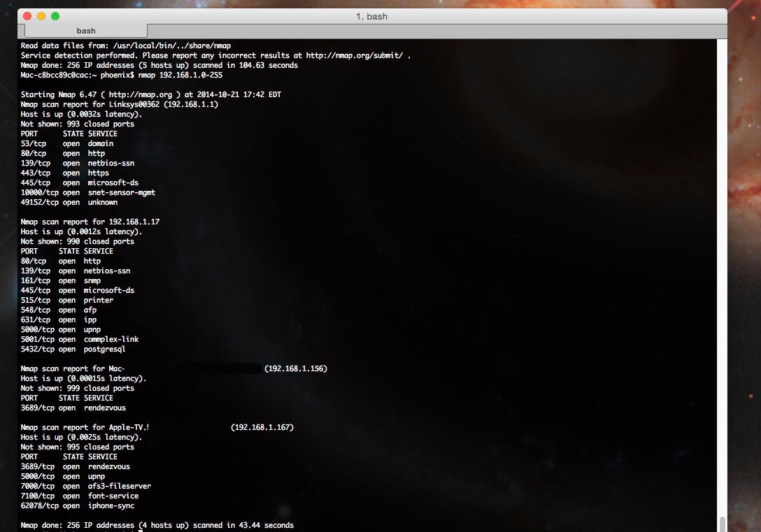Viewport: 761px width, 532px height.
Task: Click the terminal cursor at the bottom prompt
Action: 141,531
